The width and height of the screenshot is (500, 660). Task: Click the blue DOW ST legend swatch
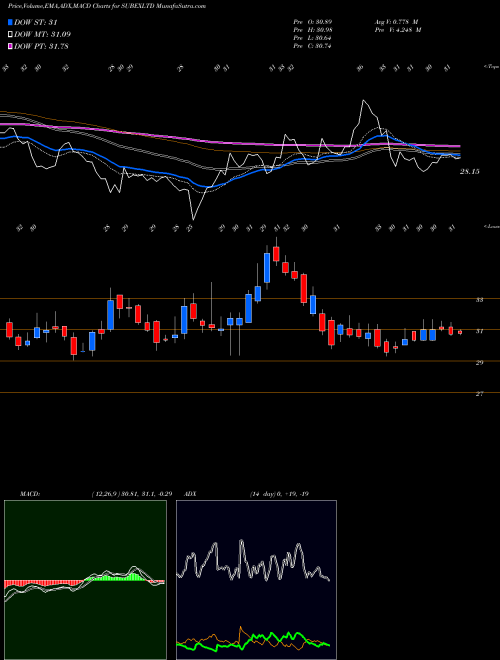[x=11, y=22]
